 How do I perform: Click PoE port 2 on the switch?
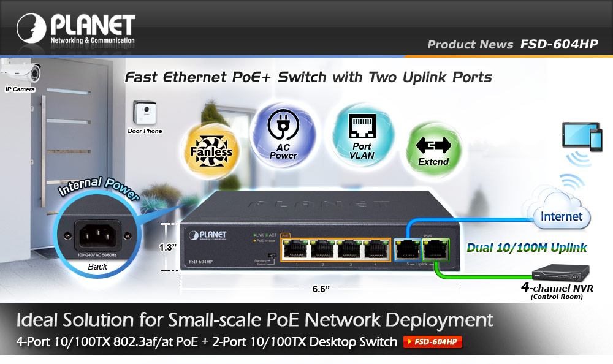click(322, 250)
